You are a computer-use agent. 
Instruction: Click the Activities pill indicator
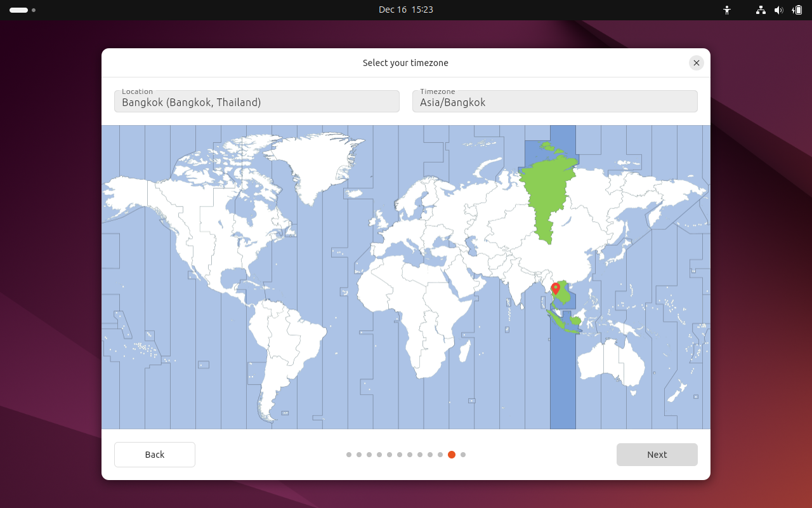[17, 10]
